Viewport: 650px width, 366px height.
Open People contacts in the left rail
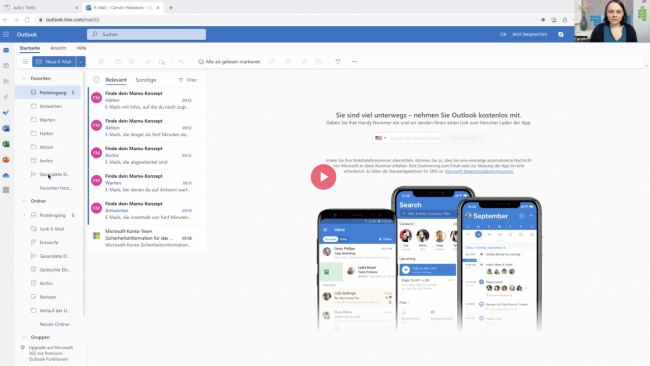point(6,82)
